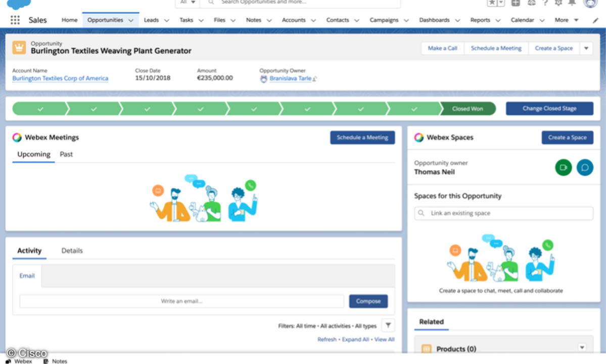Click the Expand All link

coord(355,339)
